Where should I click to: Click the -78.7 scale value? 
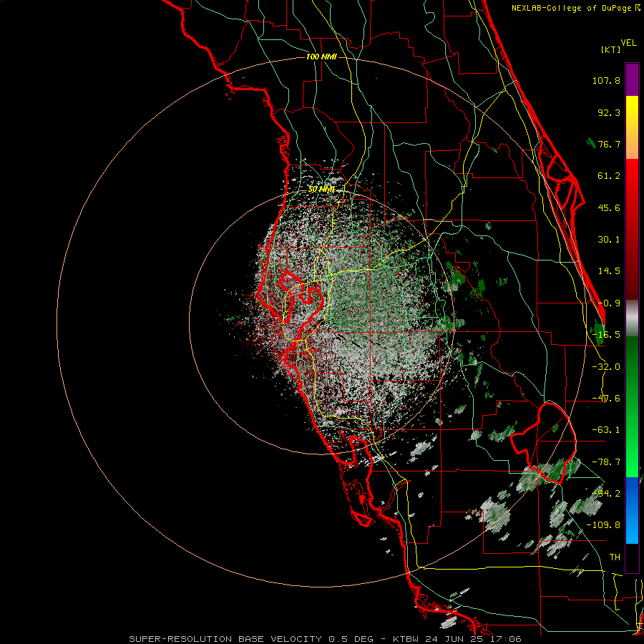pos(606,462)
